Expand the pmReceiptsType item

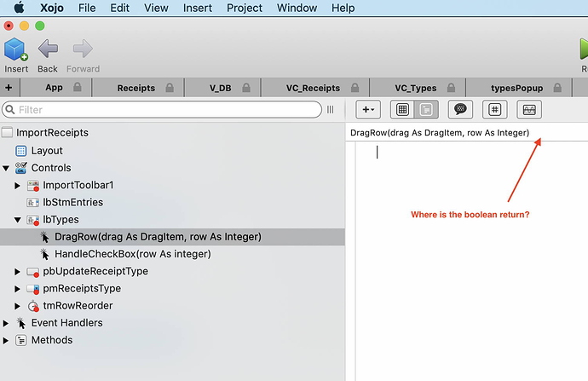17,289
